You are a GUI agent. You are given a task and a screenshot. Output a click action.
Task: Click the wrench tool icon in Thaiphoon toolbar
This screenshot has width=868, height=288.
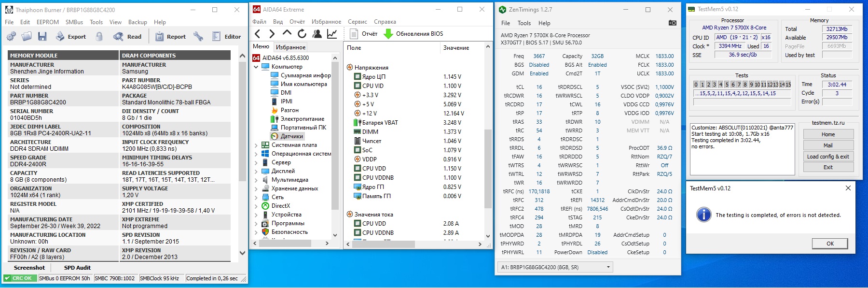(198, 36)
